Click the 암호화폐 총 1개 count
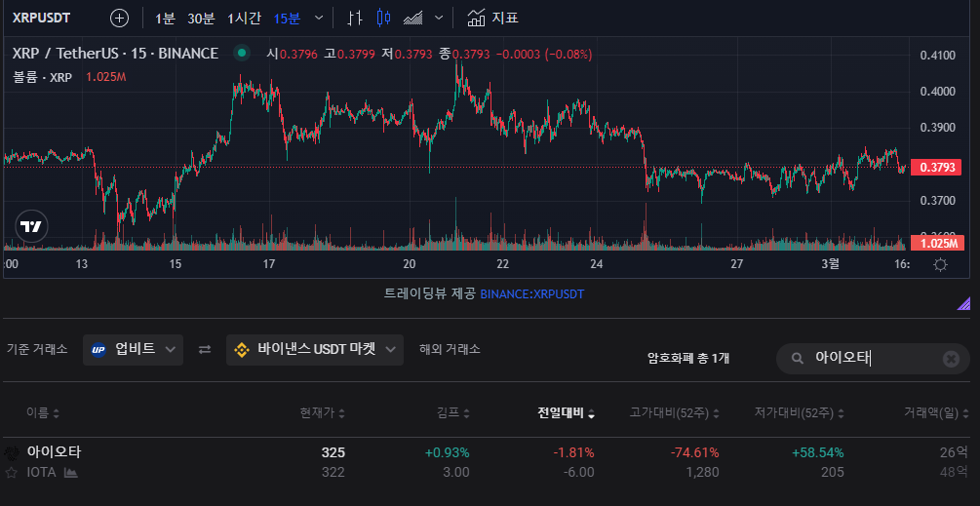Viewport: 980px width, 506px height. tap(688, 359)
